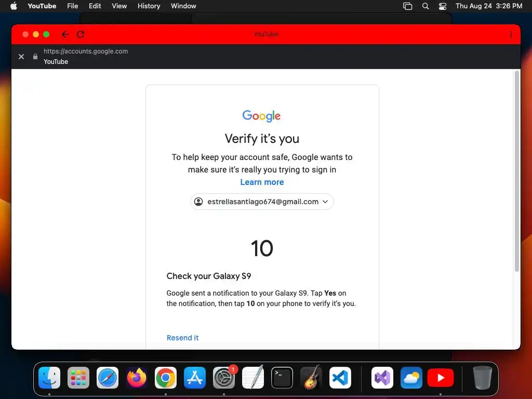Click the Resend it link
Image resolution: width=532 pixels, height=399 pixels.
coord(182,338)
